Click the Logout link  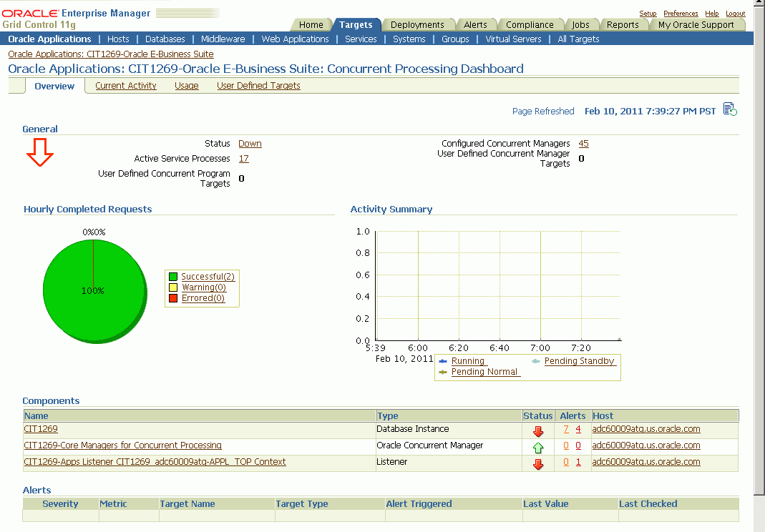735,14
